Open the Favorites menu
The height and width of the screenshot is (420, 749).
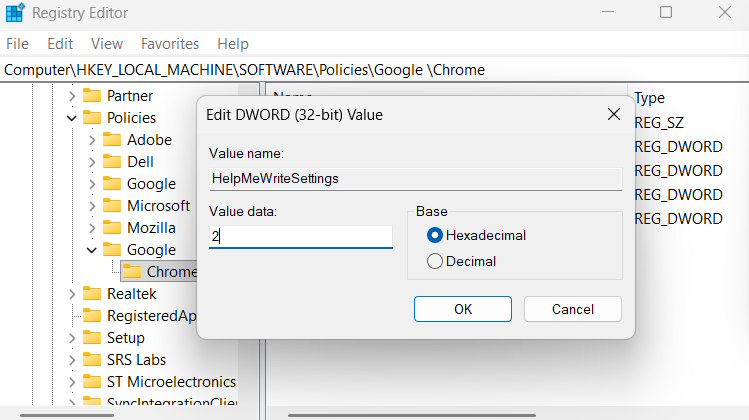[170, 44]
